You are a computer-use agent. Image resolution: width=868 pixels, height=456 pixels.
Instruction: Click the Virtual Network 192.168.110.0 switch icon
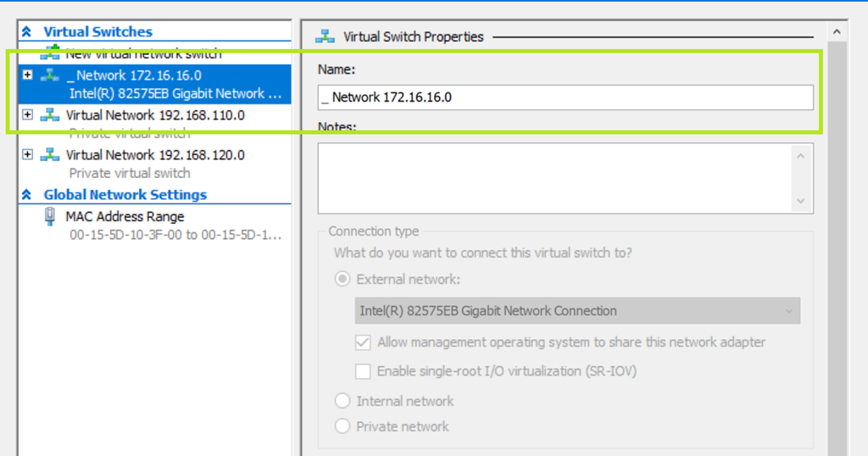[x=50, y=115]
